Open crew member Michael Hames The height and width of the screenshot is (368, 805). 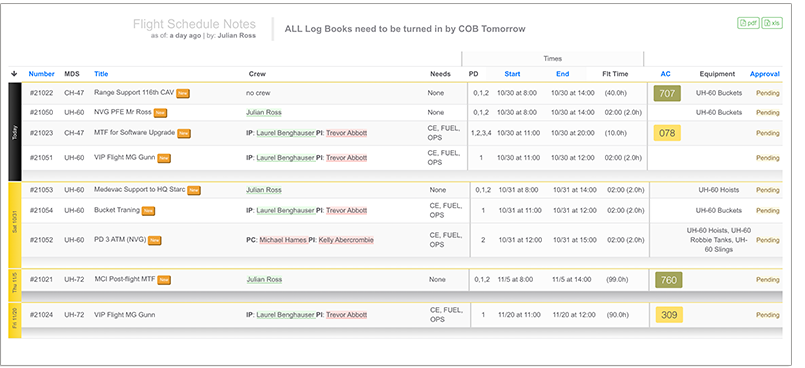click(283, 240)
